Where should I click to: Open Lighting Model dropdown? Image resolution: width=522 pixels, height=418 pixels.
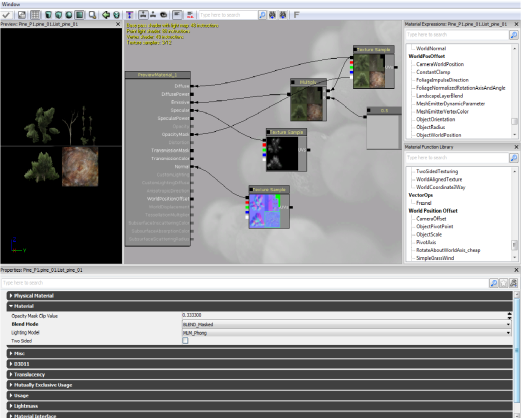(347, 333)
